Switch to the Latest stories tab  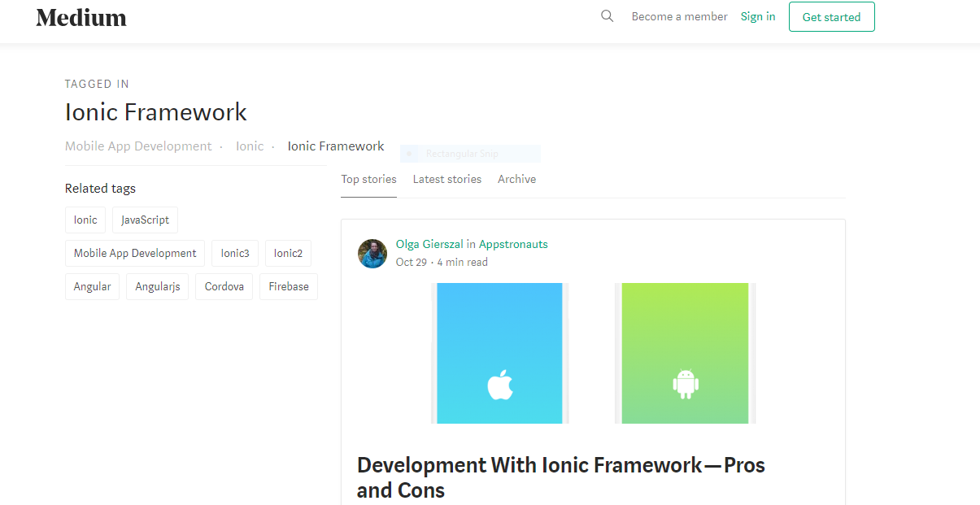tap(446, 179)
